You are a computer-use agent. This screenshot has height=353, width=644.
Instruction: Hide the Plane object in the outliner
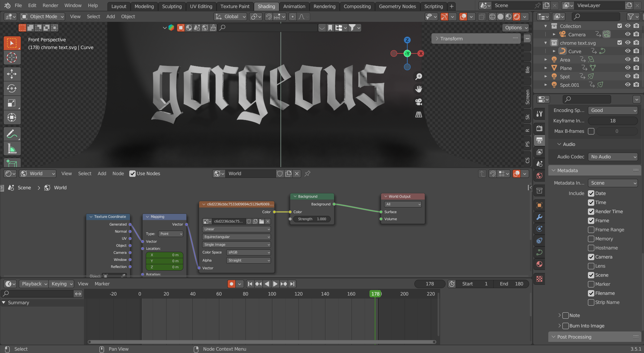click(x=627, y=68)
